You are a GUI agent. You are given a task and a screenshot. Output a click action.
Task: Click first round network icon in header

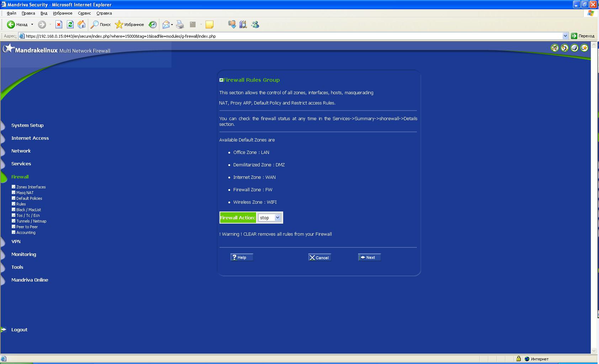(x=555, y=48)
